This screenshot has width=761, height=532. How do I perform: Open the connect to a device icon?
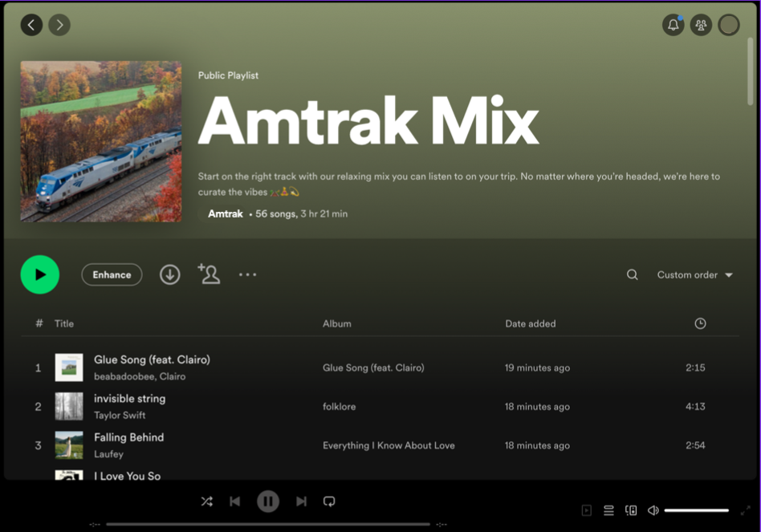click(x=631, y=510)
